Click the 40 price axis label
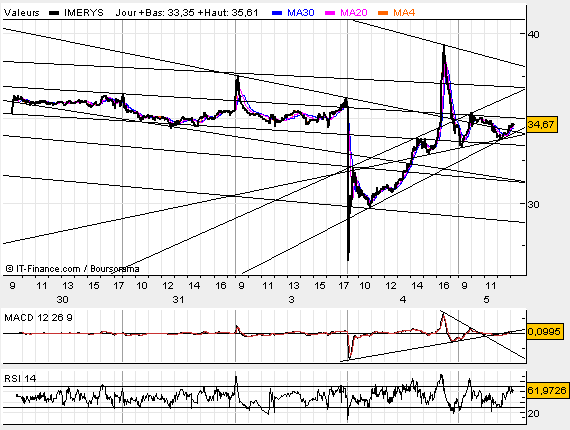 [x=534, y=35]
